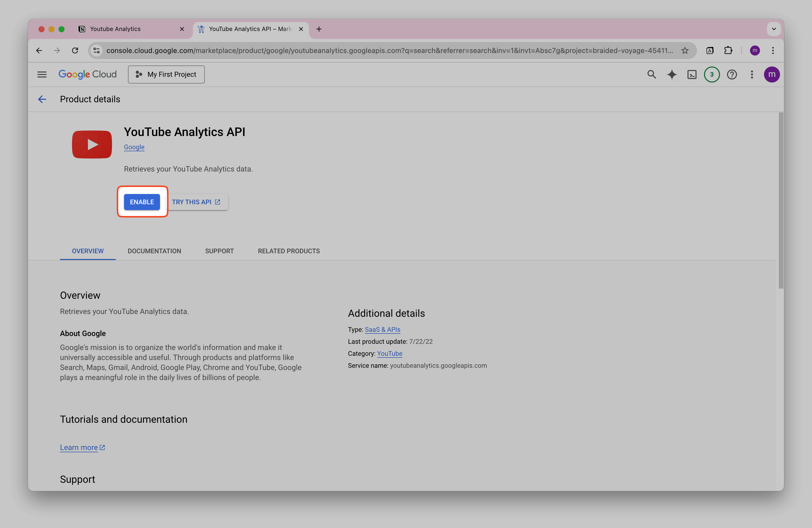Open the navigation menu in Google Cloud

click(42, 74)
